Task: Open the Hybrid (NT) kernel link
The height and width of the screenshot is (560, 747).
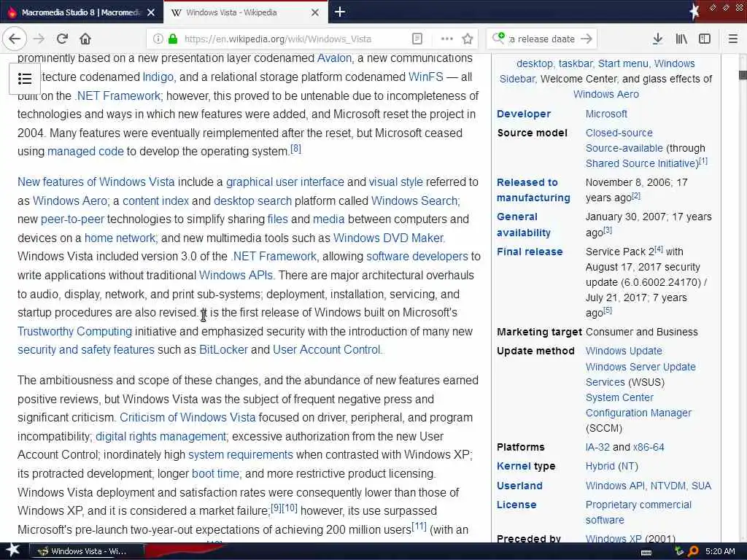Action: coord(612,466)
